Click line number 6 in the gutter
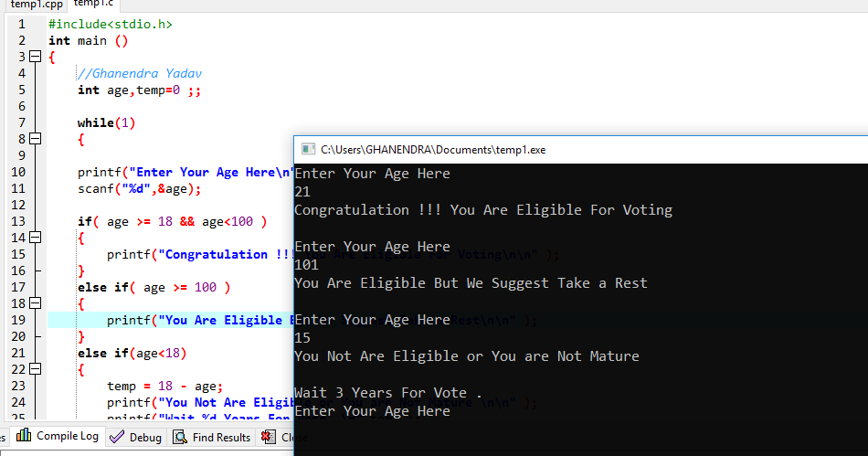868x456 pixels. click(x=22, y=106)
